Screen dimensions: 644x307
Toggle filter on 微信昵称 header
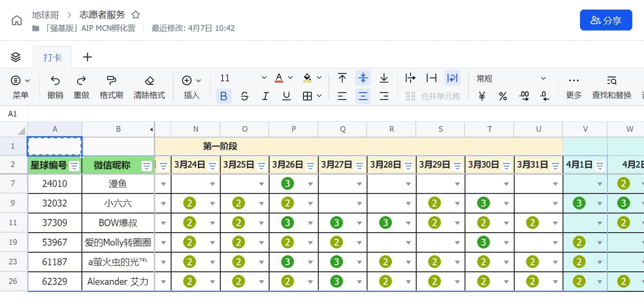(147, 165)
